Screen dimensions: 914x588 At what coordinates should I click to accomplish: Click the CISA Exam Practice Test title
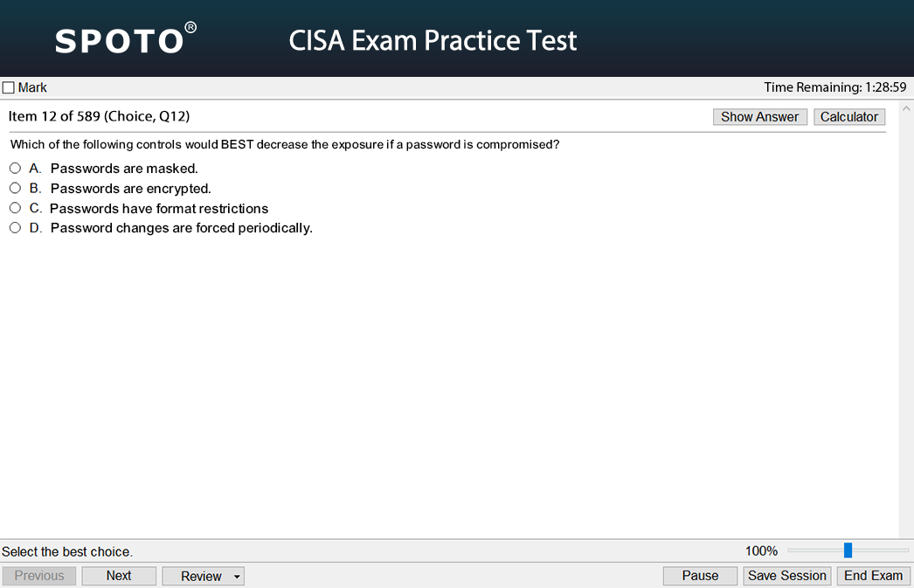433,40
